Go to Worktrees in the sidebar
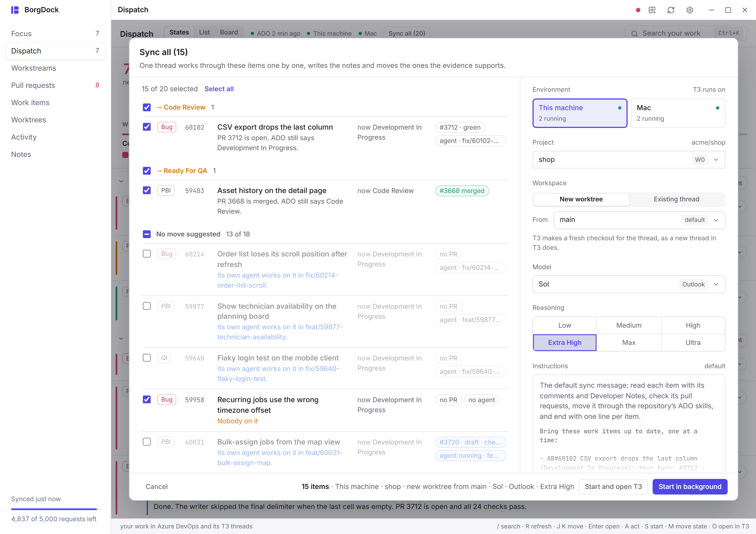The height and width of the screenshot is (534, 756). [55, 120]
